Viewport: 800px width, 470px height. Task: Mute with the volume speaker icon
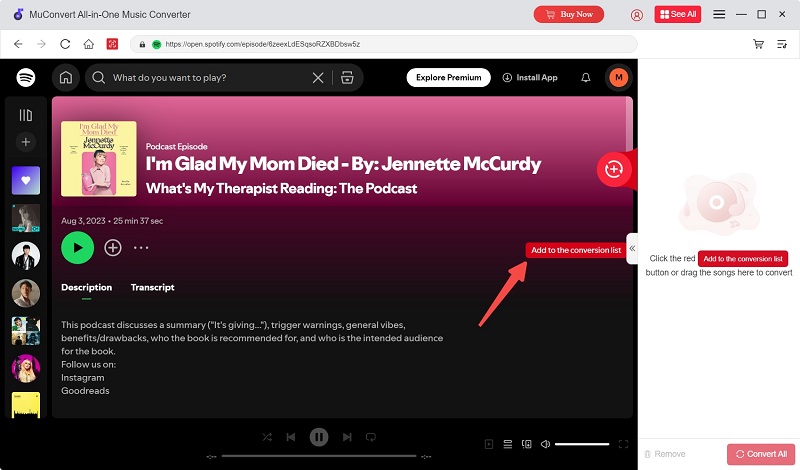pyautogui.click(x=545, y=444)
